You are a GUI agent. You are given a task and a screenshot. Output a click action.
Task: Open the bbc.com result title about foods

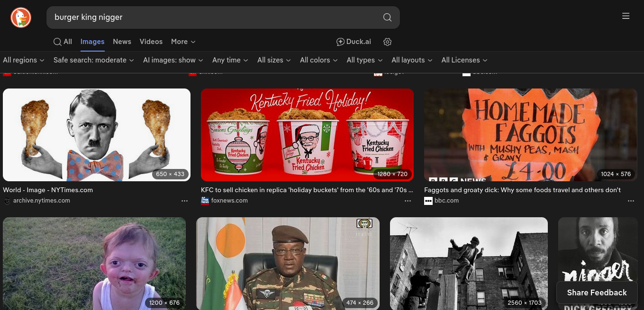522,190
